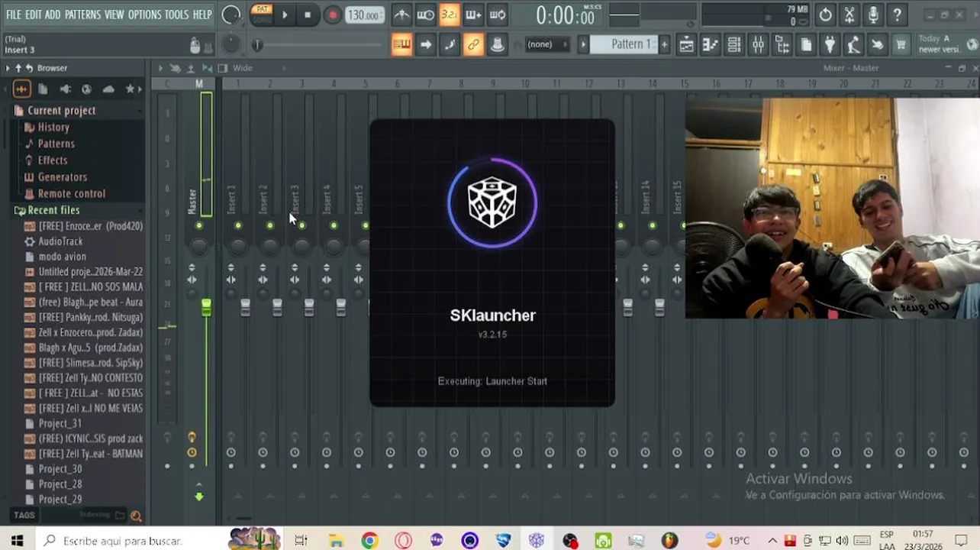Click the scissors tool icon
The width and height of the screenshot is (980, 550).
point(849,15)
